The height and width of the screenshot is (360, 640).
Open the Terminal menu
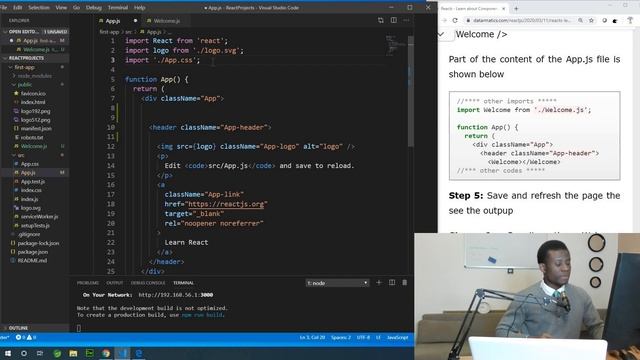click(118, 7)
